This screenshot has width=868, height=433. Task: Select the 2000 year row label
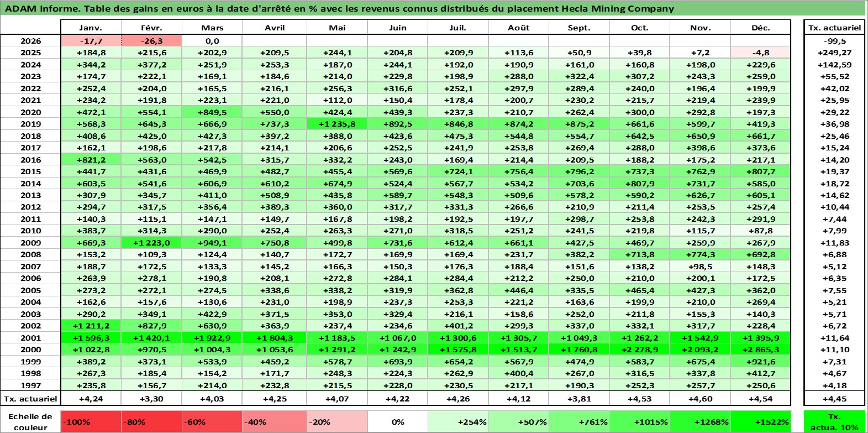[30, 349]
